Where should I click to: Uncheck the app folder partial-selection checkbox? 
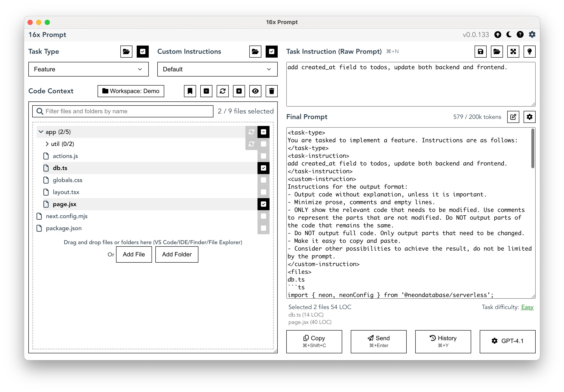point(263,132)
